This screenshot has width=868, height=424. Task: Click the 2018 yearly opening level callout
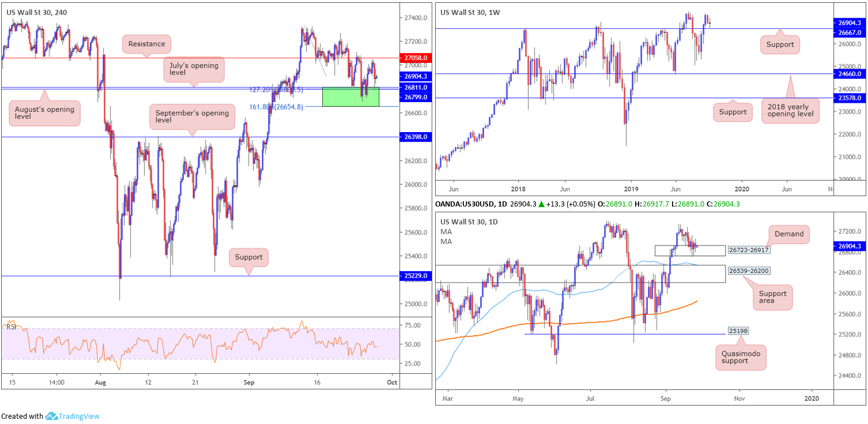(x=790, y=110)
